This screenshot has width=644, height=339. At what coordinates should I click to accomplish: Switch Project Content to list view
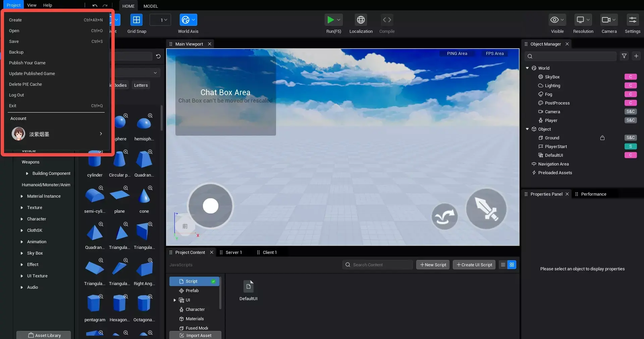pyautogui.click(x=503, y=265)
